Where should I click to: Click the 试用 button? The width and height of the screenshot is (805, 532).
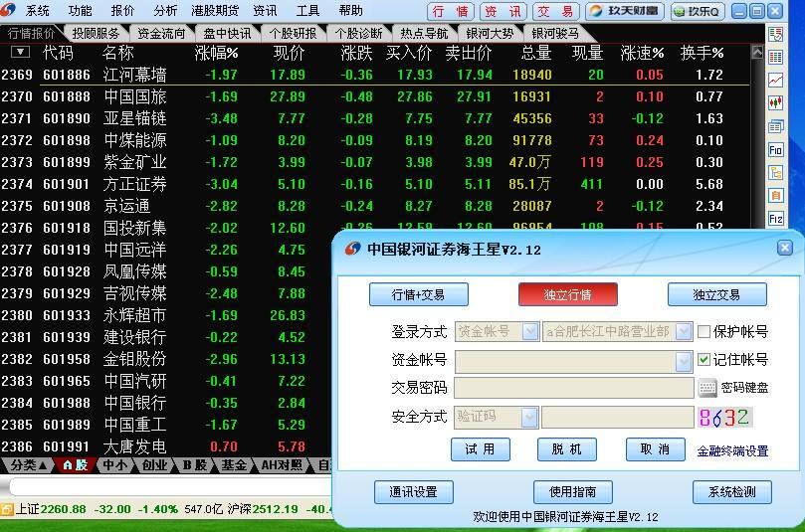coord(480,449)
